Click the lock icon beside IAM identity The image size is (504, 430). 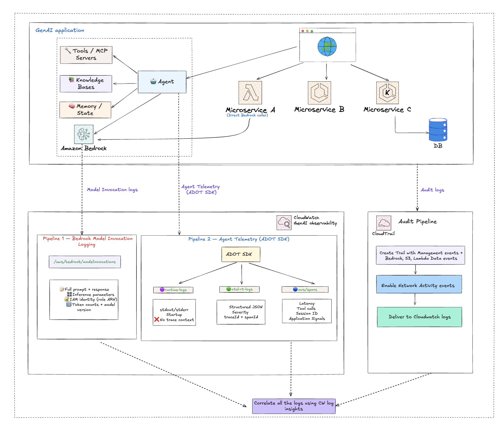click(67, 299)
